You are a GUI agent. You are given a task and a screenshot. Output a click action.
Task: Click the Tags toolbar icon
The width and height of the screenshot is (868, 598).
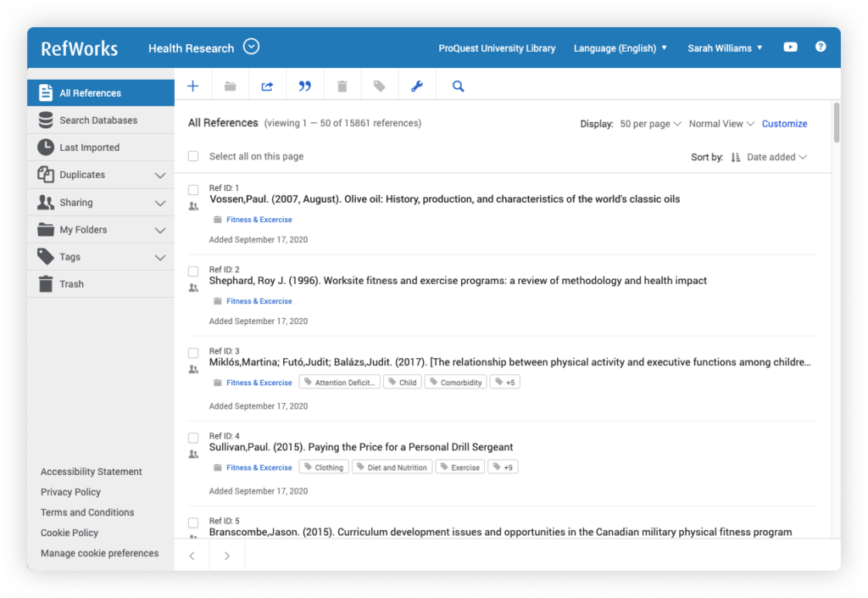point(380,86)
